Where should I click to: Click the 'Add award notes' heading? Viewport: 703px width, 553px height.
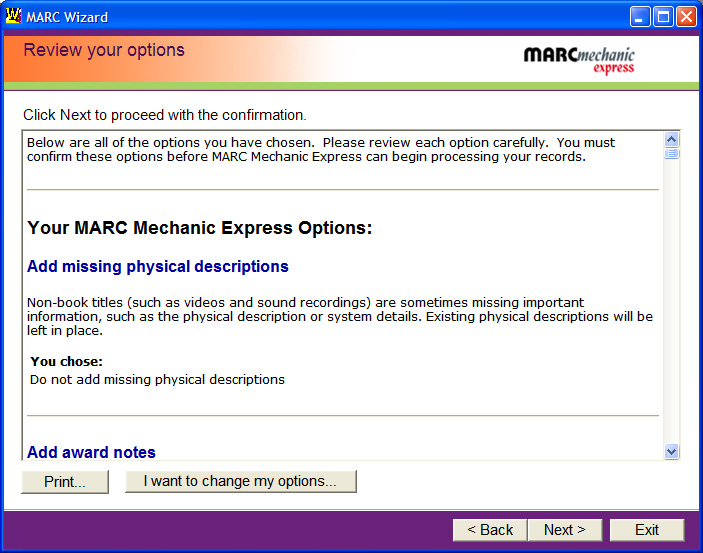pos(91,452)
